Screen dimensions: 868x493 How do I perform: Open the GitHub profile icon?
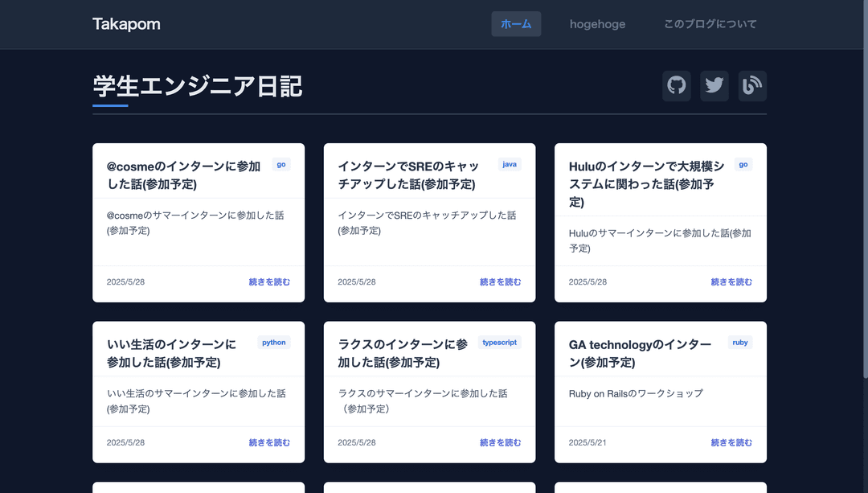point(677,86)
